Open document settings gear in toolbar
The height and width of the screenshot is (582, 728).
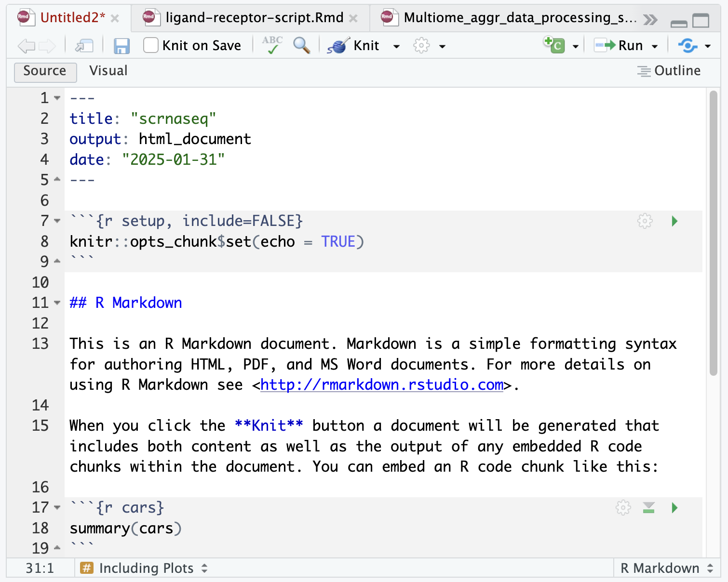421,46
